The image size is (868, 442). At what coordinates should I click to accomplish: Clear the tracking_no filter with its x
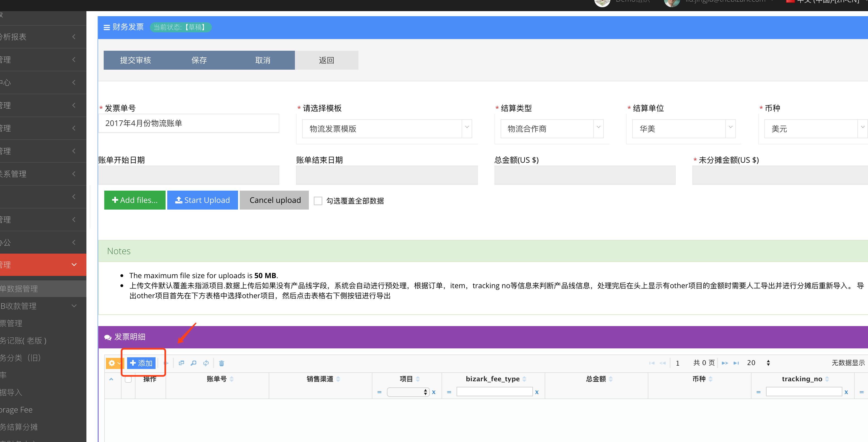pos(846,392)
